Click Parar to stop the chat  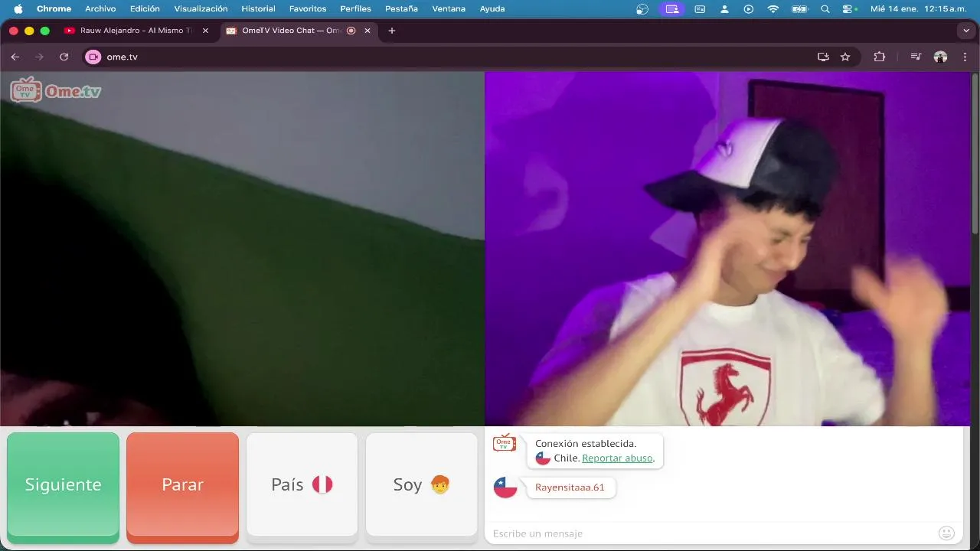[182, 484]
